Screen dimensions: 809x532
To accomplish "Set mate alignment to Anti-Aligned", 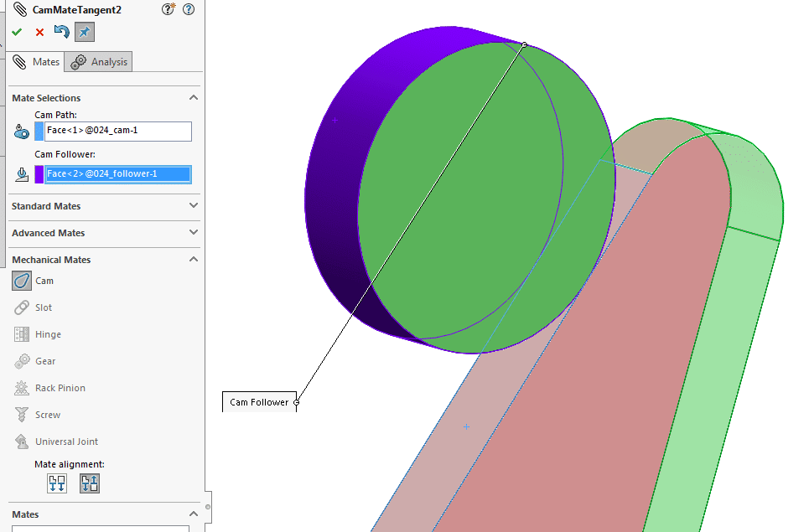I will point(90,483).
